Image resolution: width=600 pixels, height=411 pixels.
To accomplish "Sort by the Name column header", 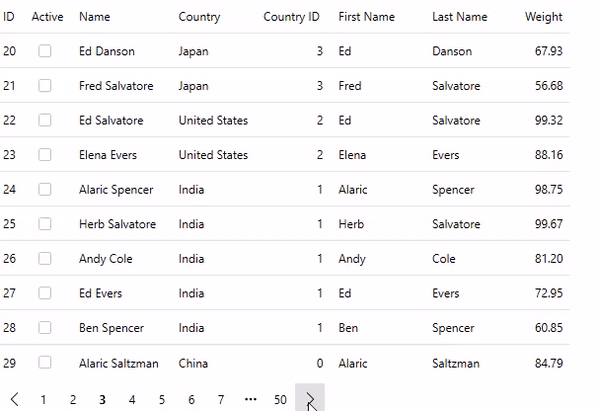I will click(x=95, y=17).
